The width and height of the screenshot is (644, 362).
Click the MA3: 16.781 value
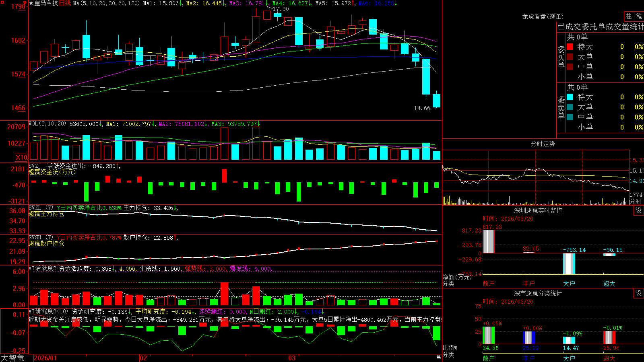tap(249, 3)
